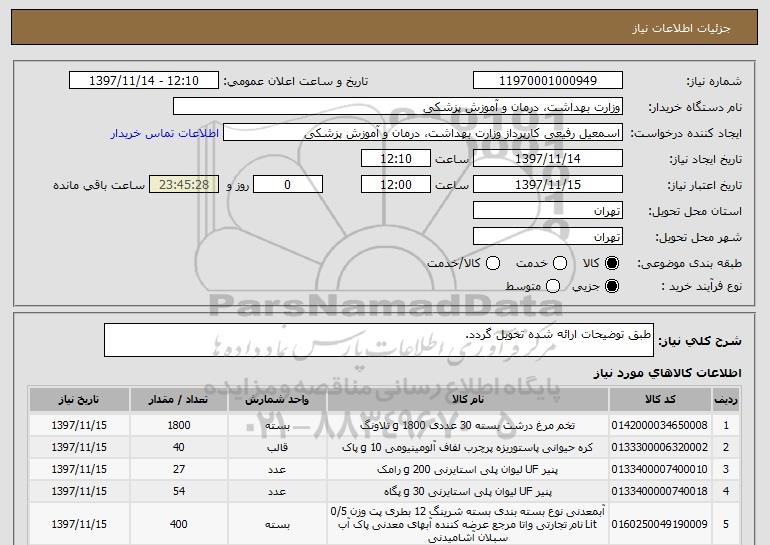Click product code 0133400000740018
This screenshot has height=545, width=770.
tap(660, 491)
